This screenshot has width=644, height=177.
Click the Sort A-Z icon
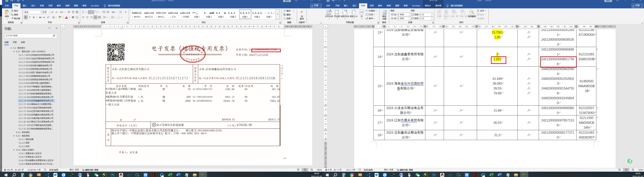click(121, 12)
